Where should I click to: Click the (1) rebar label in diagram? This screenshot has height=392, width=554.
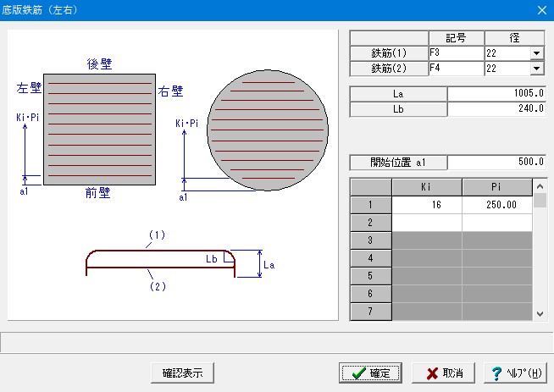158,235
